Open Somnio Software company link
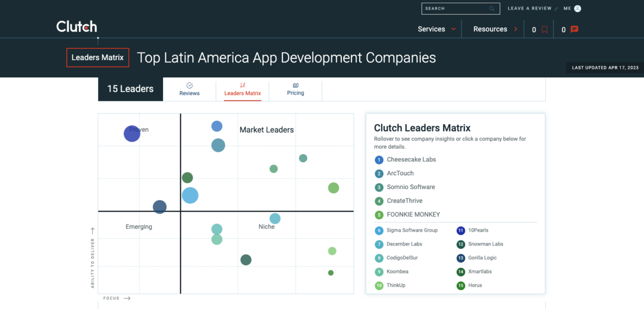Viewport: 644px width, 309px height. [411, 187]
